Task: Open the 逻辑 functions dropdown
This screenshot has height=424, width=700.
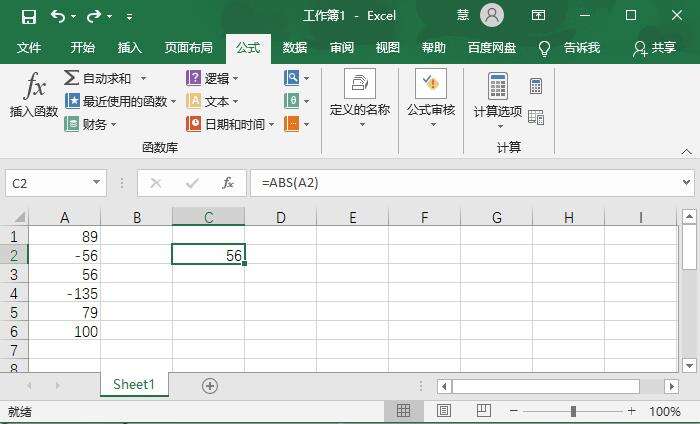Action: click(212, 78)
